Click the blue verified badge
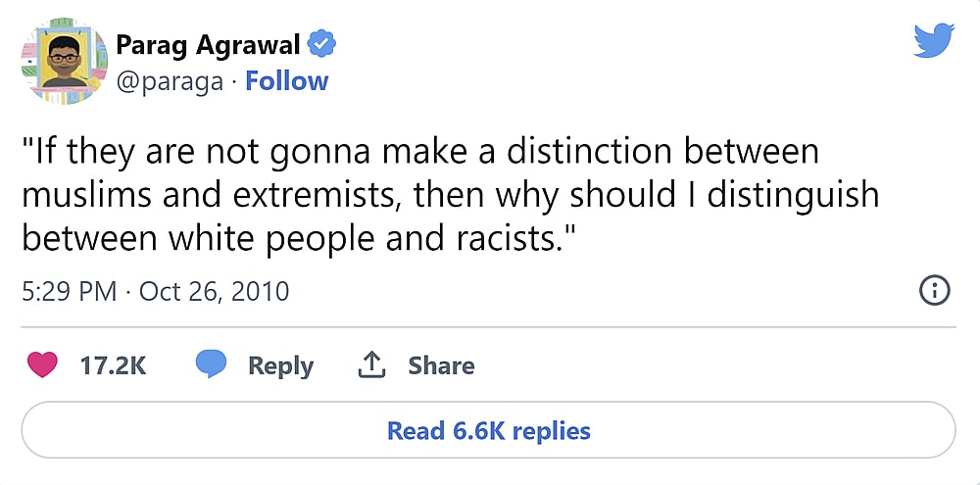The height and width of the screenshot is (485, 980). [321, 44]
